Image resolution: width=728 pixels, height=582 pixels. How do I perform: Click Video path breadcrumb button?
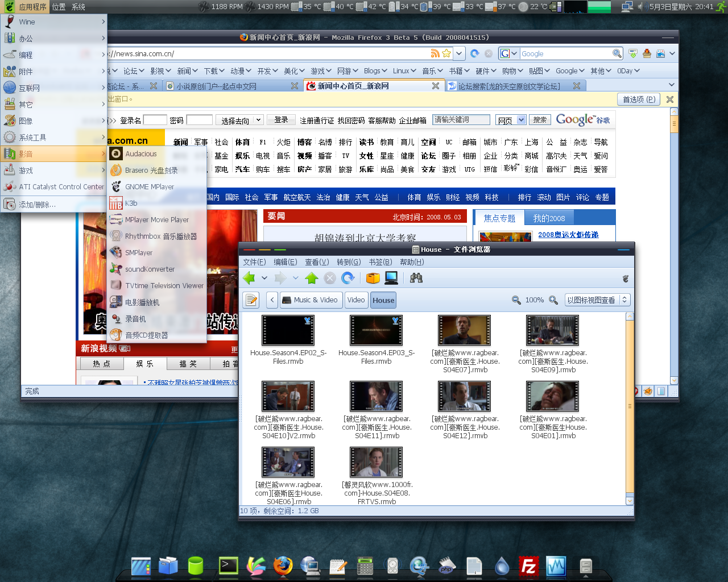pyautogui.click(x=356, y=300)
